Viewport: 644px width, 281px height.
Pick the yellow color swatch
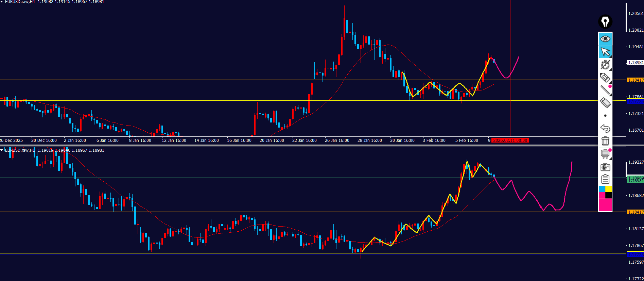click(x=608, y=189)
